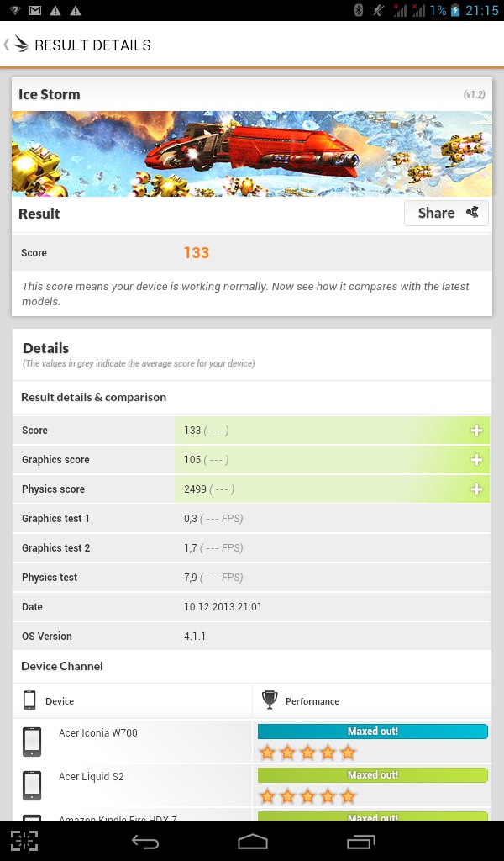Screen dimensions: 504x861
Task: Open recent apps navigation icon
Action: coord(360,841)
